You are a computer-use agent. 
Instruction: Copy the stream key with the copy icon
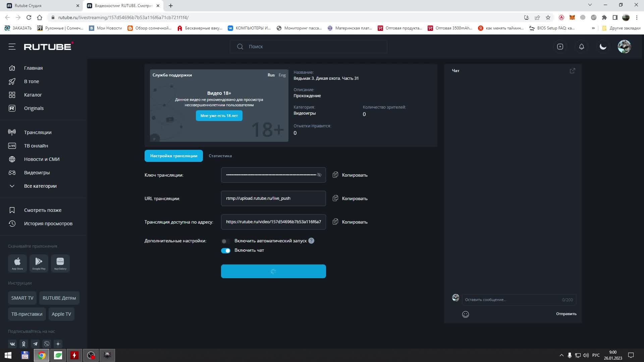click(x=335, y=175)
